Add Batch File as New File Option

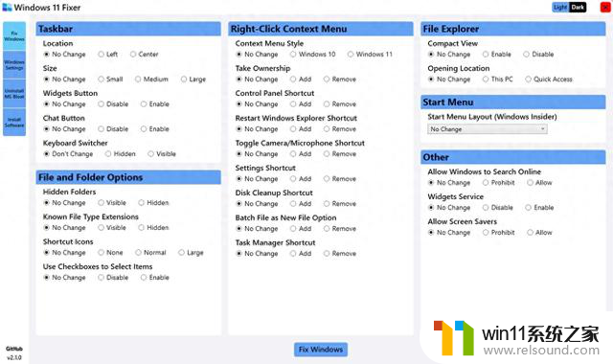coord(301,228)
